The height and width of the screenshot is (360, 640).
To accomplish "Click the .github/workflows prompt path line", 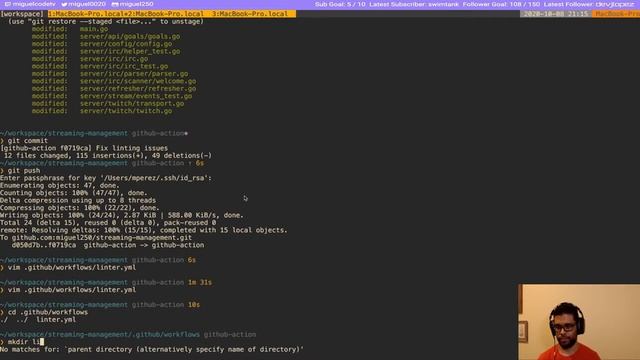I will click(x=128, y=335).
